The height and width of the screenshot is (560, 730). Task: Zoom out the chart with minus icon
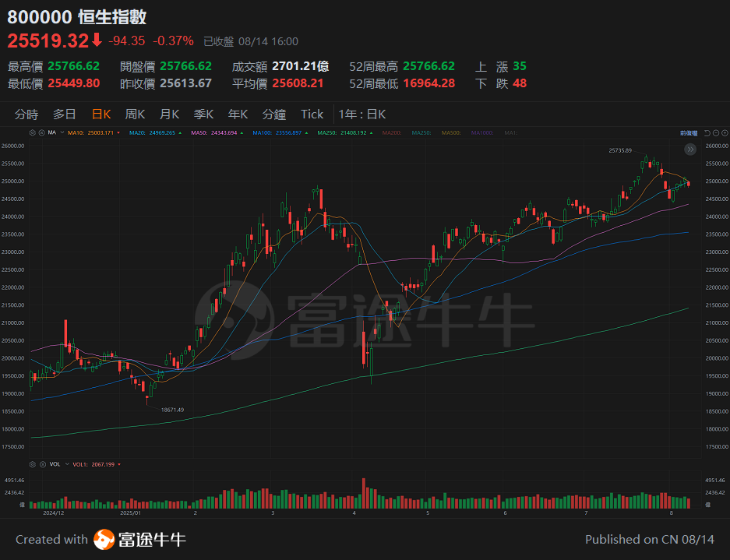coord(715,133)
